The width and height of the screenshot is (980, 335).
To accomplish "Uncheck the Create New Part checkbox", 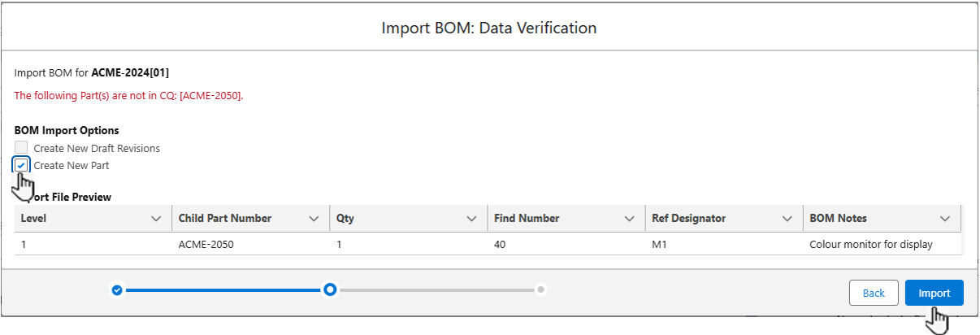I will coord(21,165).
